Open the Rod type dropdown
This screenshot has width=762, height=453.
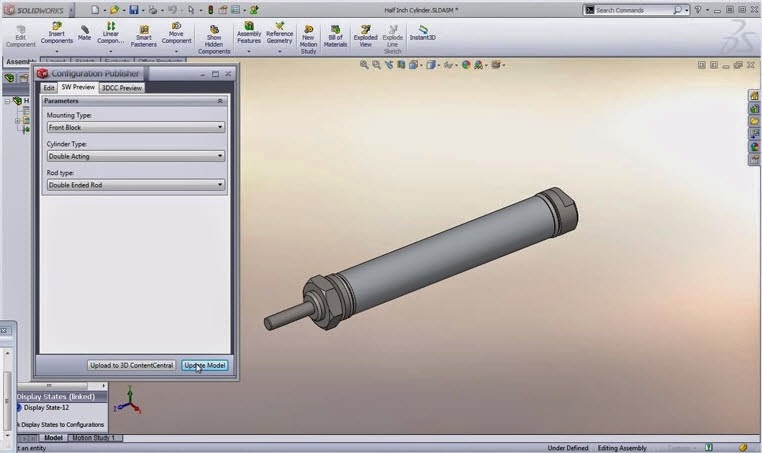(x=136, y=185)
